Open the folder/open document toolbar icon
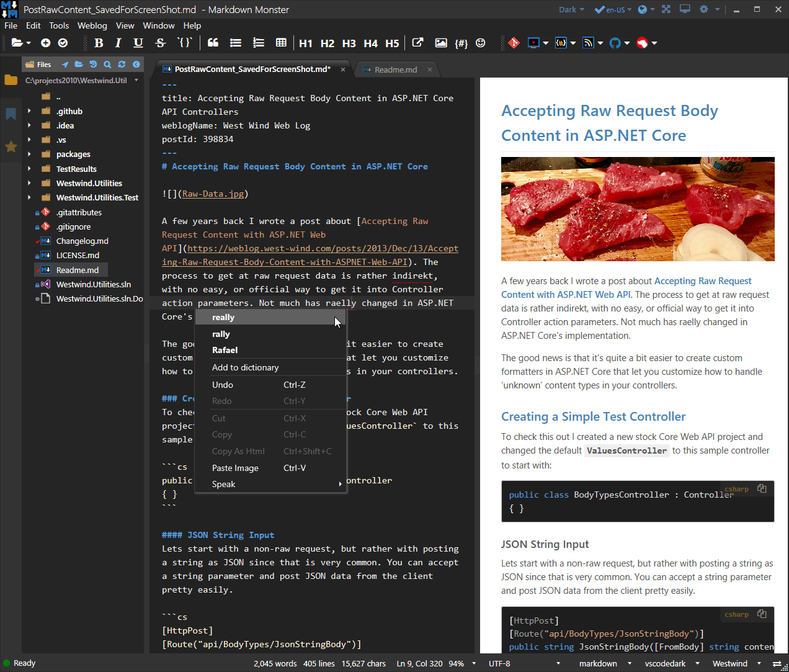Image resolution: width=789 pixels, height=672 pixels. (17, 43)
